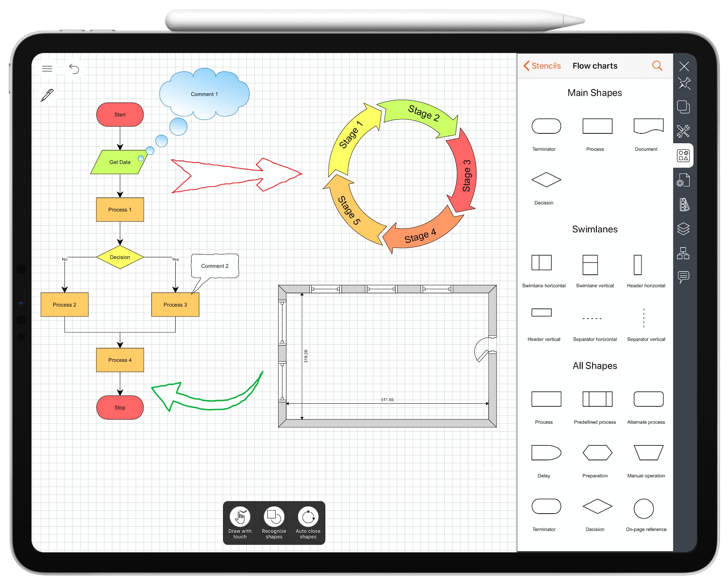The height and width of the screenshot is (581, 728).
Task: Click the Flow charts tab label
Action: (x=594, y=66)
